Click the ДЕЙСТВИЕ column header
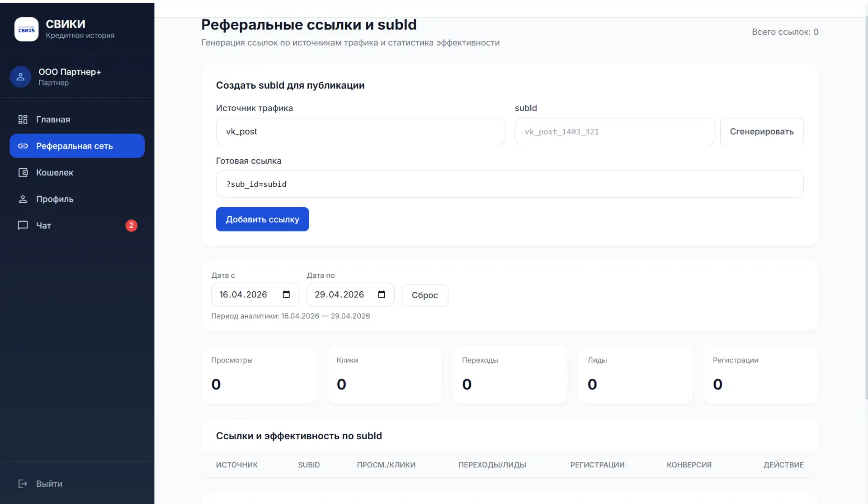The width and height of the screenshot is (868, 504). point(783,465)
